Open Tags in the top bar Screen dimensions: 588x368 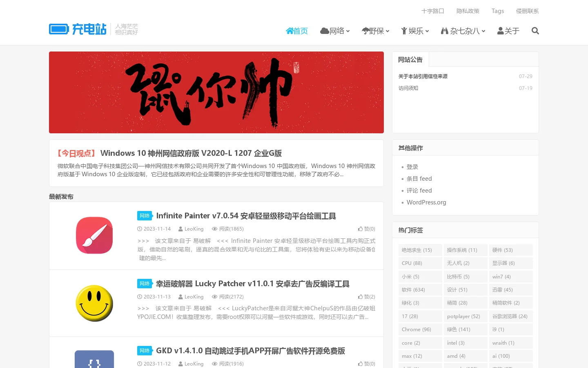(x=498, y=11)
